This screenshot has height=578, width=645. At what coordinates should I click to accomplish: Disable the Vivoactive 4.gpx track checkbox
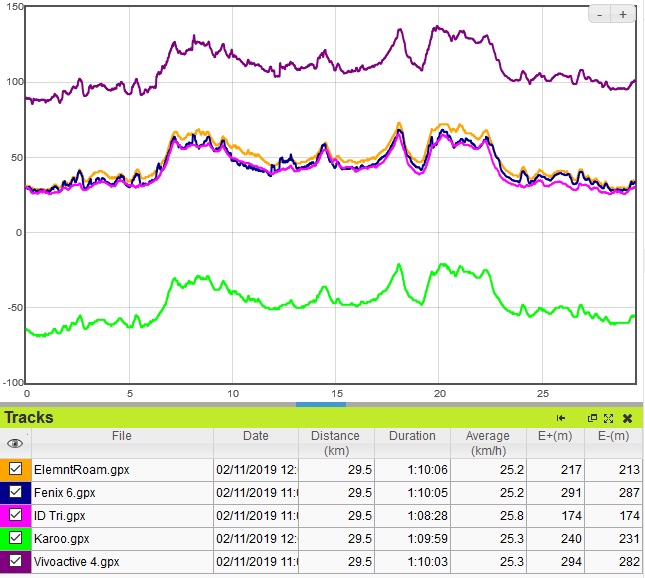tap(16, 560)
